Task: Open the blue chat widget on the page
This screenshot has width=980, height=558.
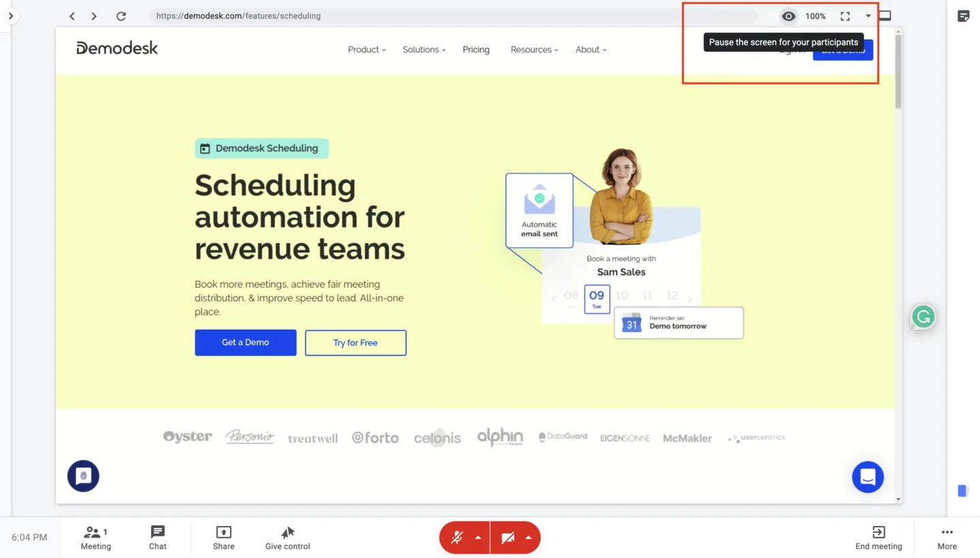Action: (868, 477)
